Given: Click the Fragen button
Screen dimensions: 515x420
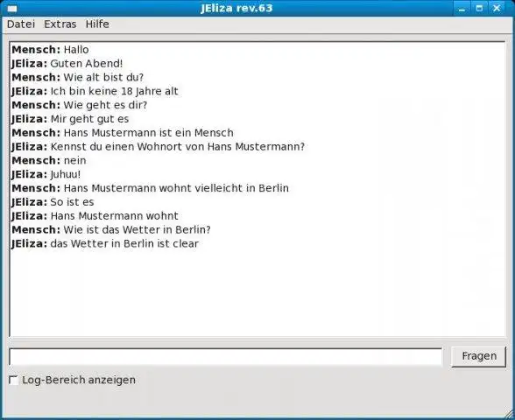Looking at the screenshot, I should (x=479, y=356).
